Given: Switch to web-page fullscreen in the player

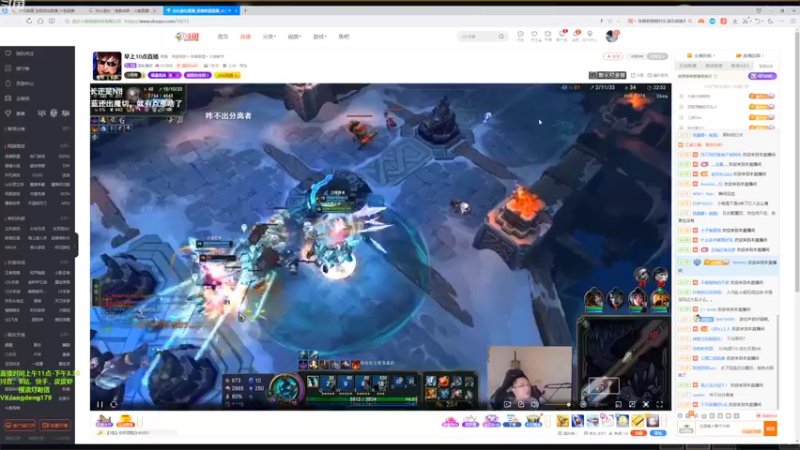Looking at the screenshot, I should point(646,405).
